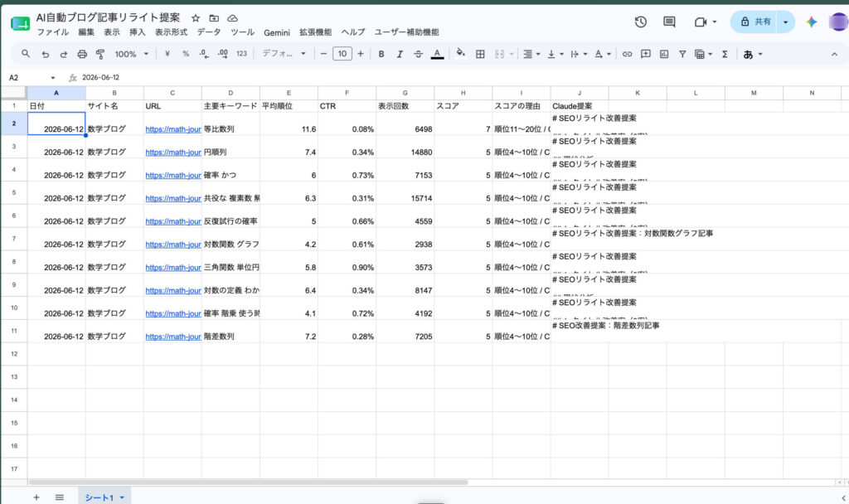The width and height of the screenshot is (849, 504).
Task: Open the 挿入 menu
Action: (137, 32)
